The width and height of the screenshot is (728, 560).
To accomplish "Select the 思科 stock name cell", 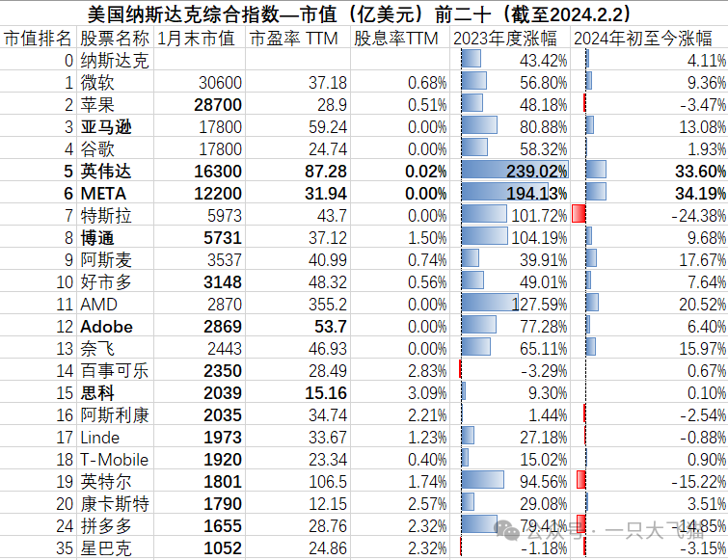I will [x=97, y=393].
